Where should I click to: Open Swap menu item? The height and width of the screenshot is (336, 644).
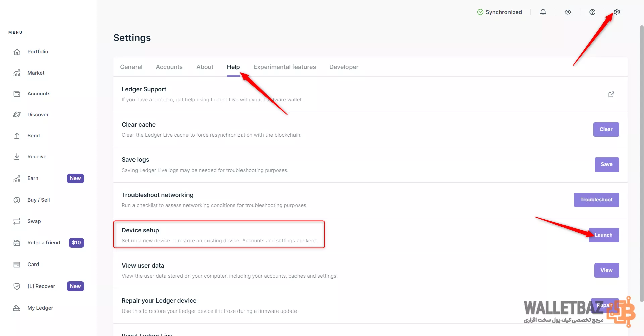point(34,221)
